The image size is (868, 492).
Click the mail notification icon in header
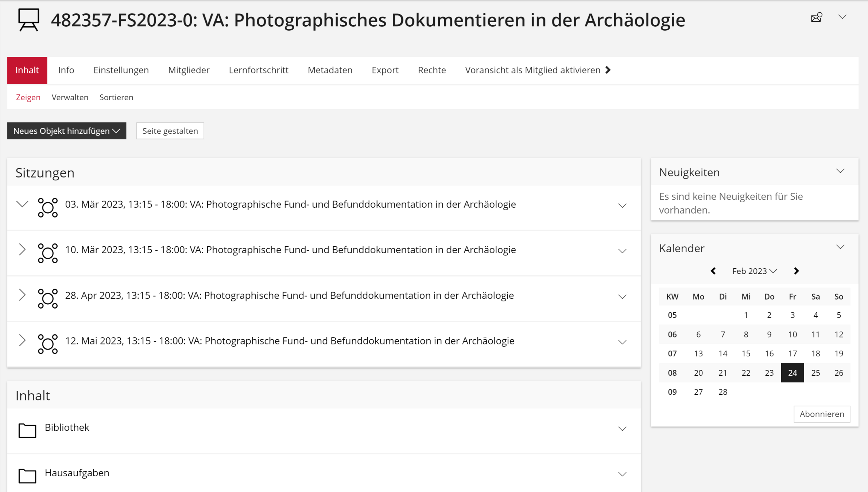[816, 17]
